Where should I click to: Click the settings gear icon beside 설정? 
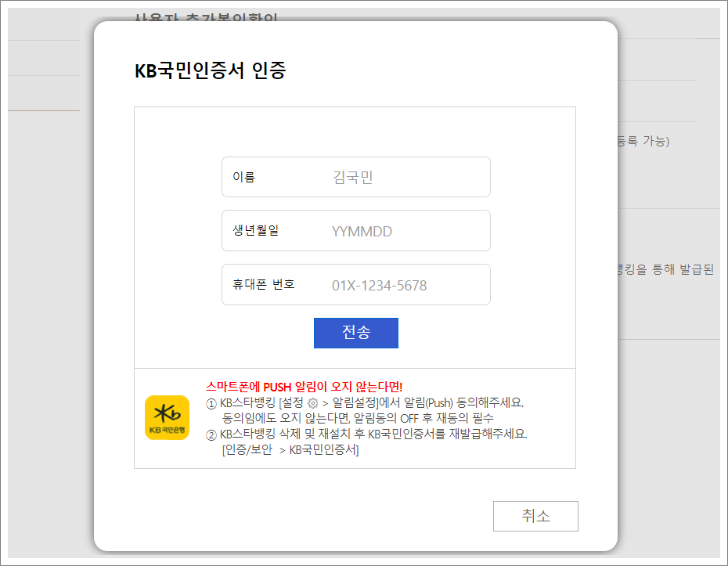click(313, 403)
